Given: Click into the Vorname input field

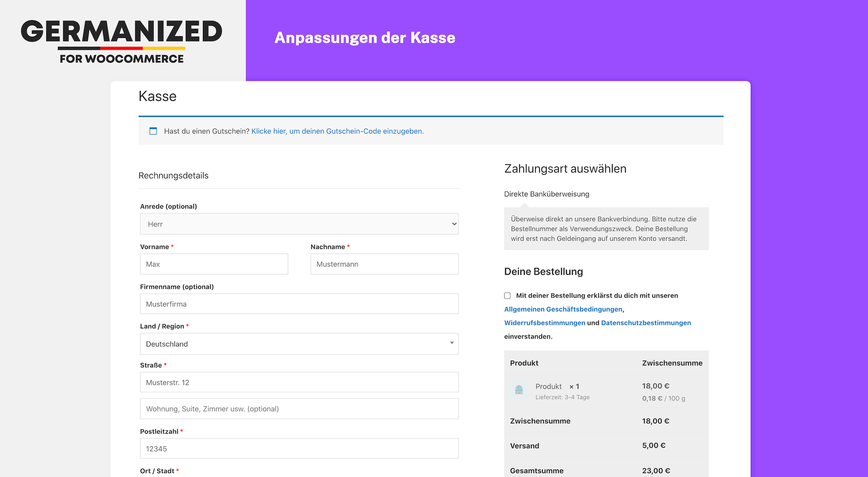Looking at the screenshot, I should click(x=214, y=264).
